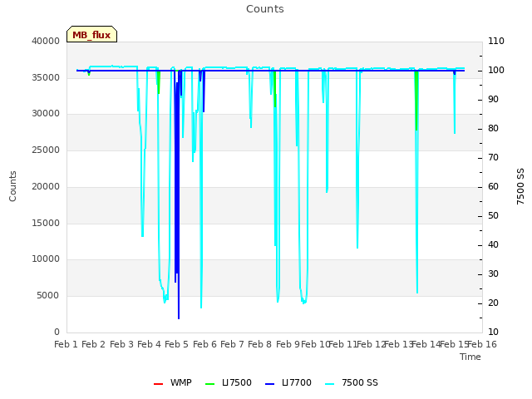Click the blue LI7700 legend swatch
This screenshot has width=532, height=399.
point(269,384)
